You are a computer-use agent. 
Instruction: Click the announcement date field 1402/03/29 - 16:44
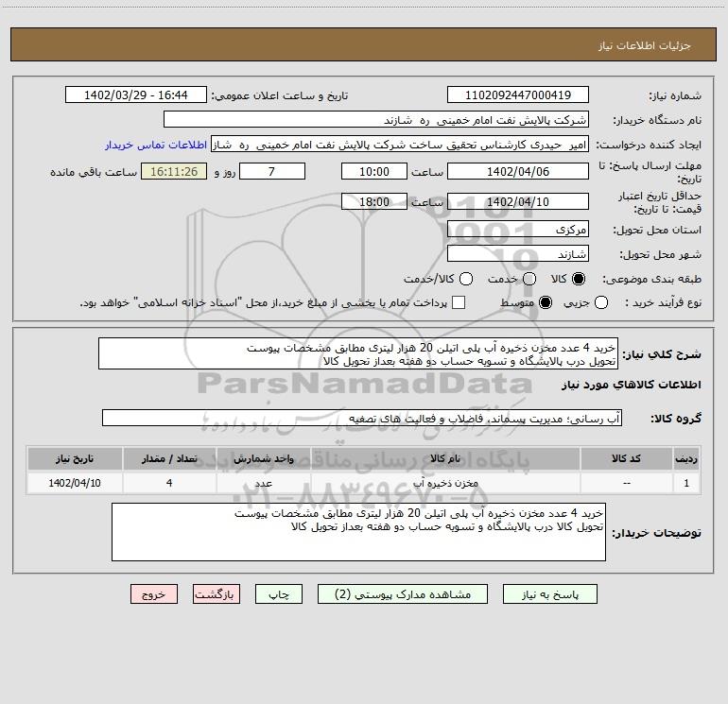[x=136, y=95]
